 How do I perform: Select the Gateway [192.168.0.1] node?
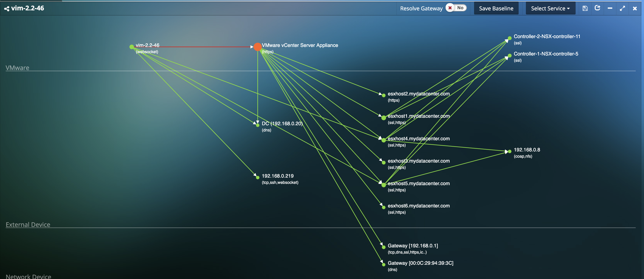(383, 247)
